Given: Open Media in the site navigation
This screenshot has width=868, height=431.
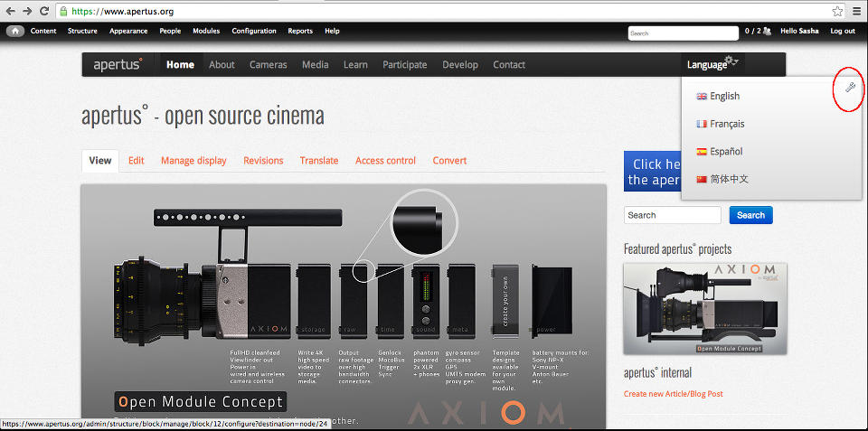Looking at the screenshot, I should pos(315,65).
